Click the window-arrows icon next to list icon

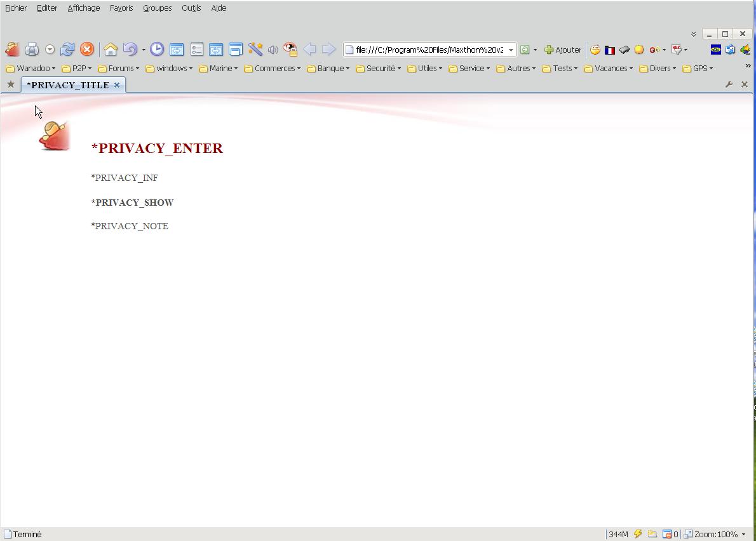pos(216,49)
